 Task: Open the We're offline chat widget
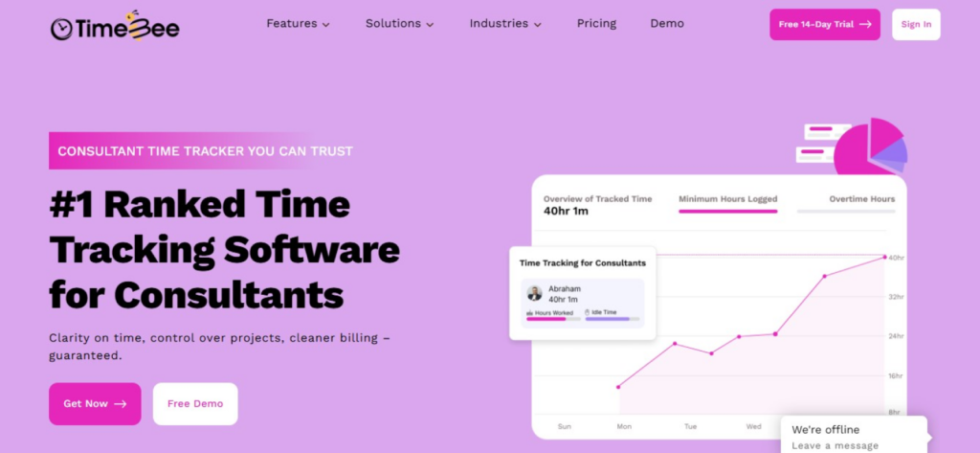coord(854,436)
